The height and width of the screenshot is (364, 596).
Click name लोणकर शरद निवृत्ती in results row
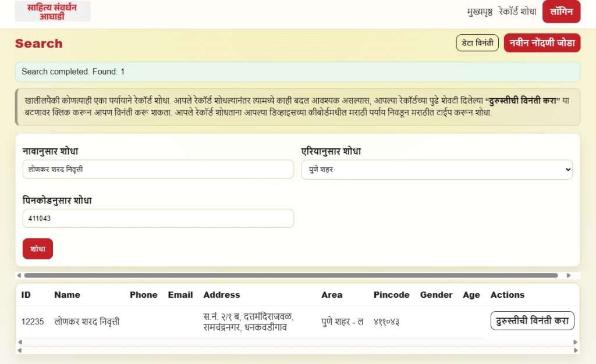[87, 322]
